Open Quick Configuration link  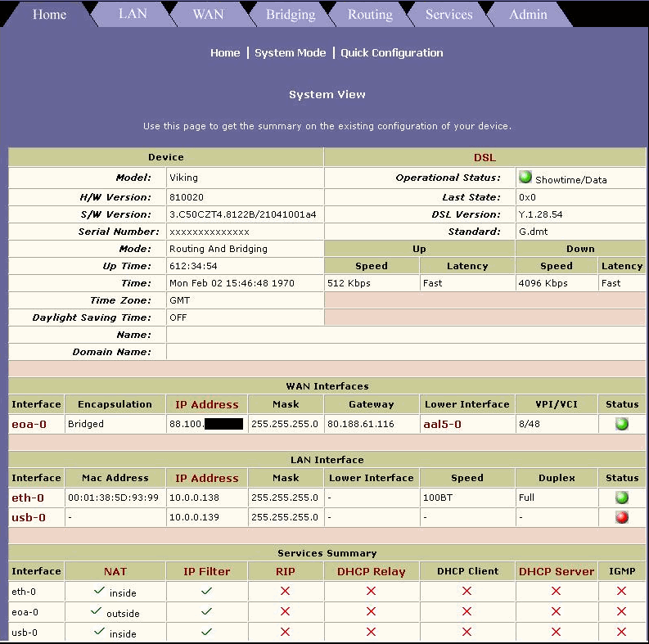[391, 52]
